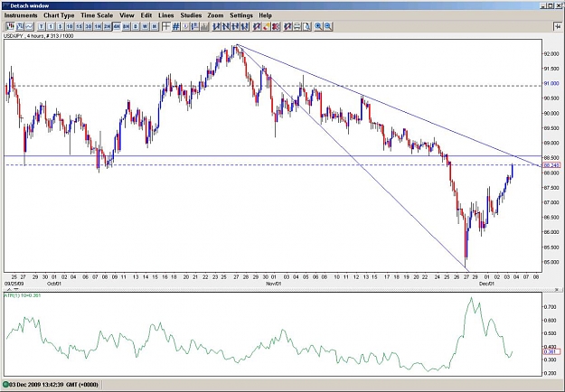Select the bar chart type icon
This screenshot has height=392, width=565.
(x=20, y=26)
